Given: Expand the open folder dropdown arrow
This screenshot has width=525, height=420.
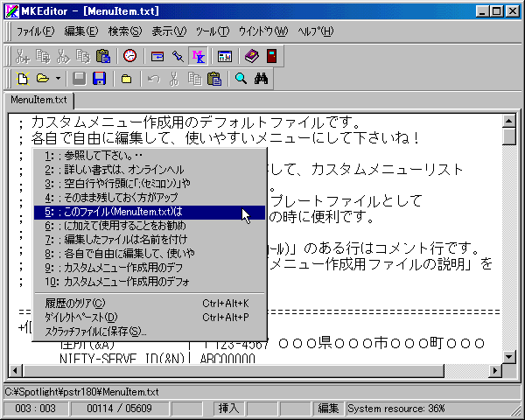Looking at the screenshot, I should click(x=58, y=79).
